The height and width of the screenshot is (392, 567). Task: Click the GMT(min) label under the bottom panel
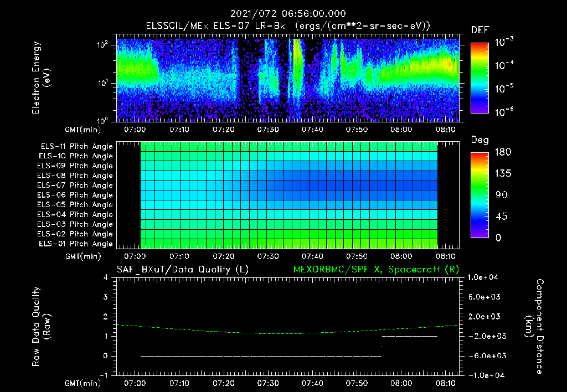83,384
